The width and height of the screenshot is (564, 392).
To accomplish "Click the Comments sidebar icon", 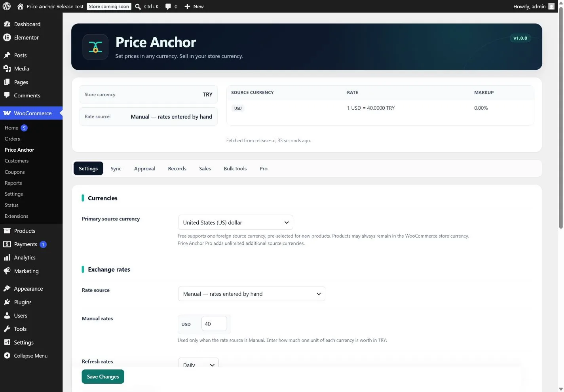I will 7,95.
